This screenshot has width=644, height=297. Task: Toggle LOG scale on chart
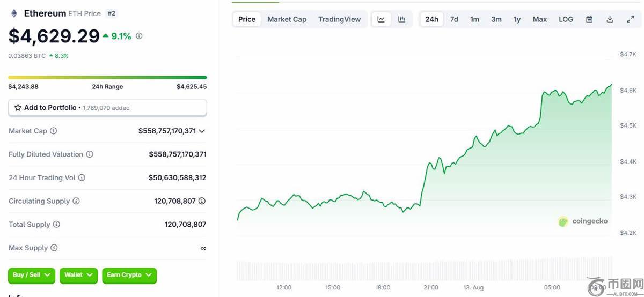coord(566,19)
